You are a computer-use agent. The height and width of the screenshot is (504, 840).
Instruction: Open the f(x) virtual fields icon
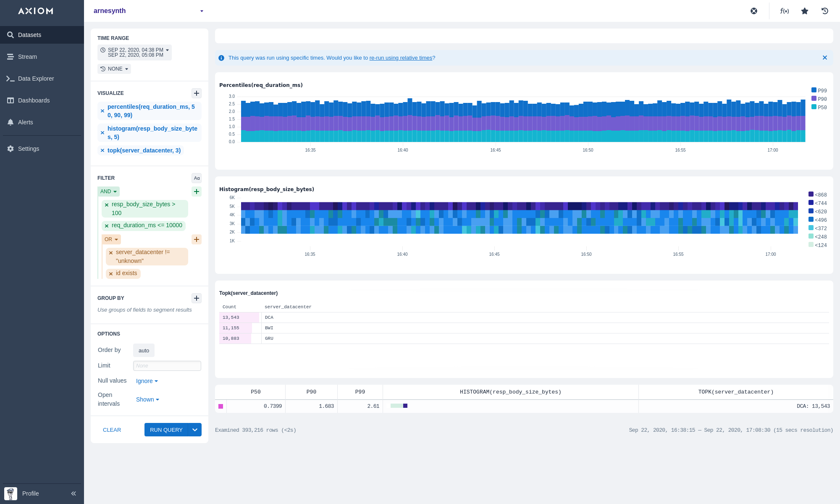tap(784, 11)
